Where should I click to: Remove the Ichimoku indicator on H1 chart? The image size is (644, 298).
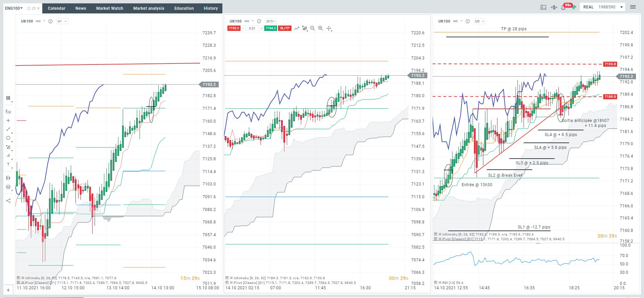(22, 278)
